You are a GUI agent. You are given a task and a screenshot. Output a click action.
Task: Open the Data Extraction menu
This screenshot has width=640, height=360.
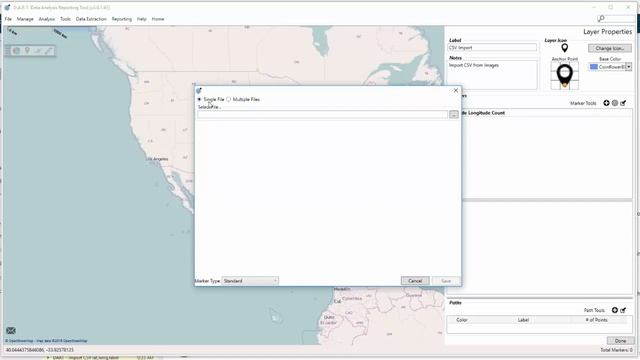91,19
